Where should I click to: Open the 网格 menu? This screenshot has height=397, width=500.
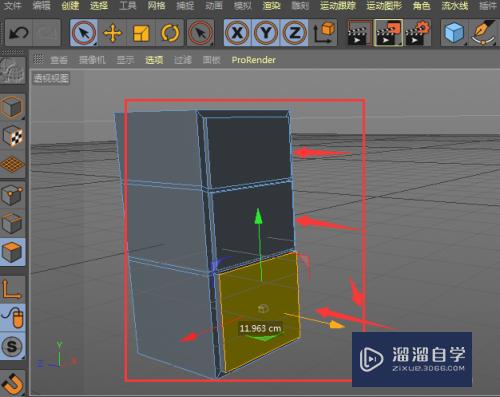coord(156,6)
